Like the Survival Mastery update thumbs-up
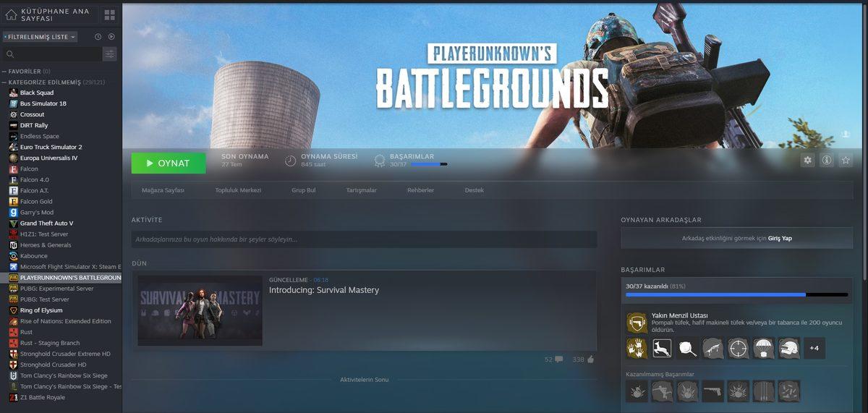The height and width of the screenshot is (413, 868). click(x=591, y=359)
